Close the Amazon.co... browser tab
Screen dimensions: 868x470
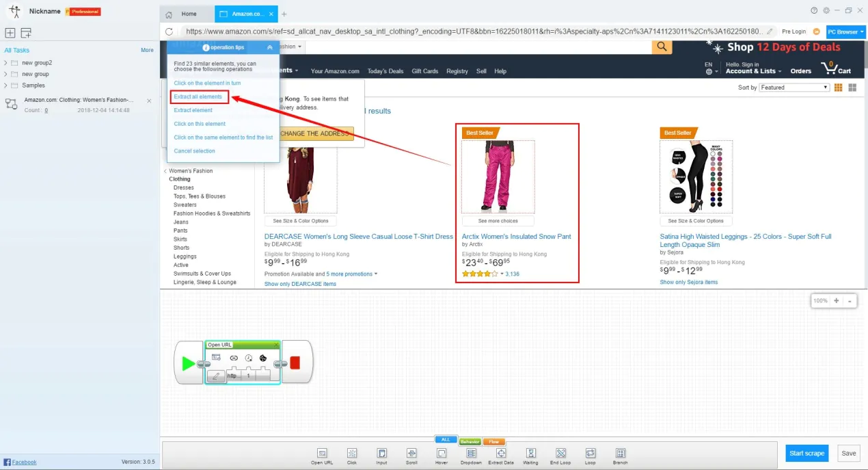click(273, 14)
